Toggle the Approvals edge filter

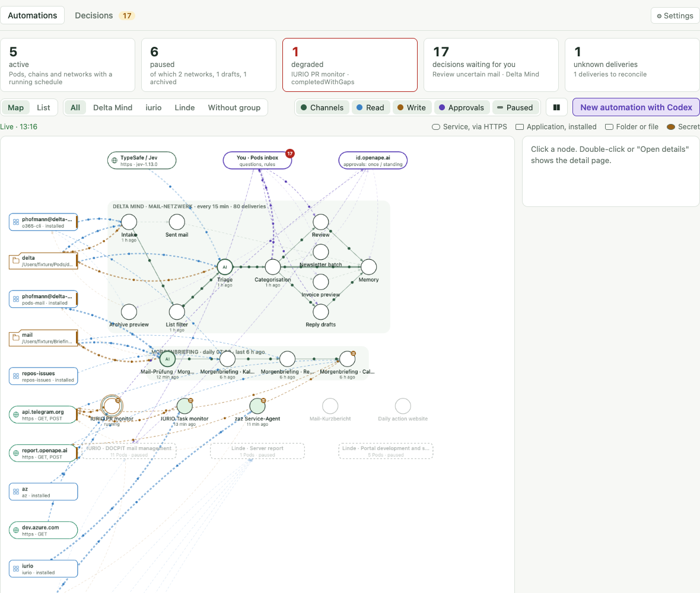pos(462,107)
